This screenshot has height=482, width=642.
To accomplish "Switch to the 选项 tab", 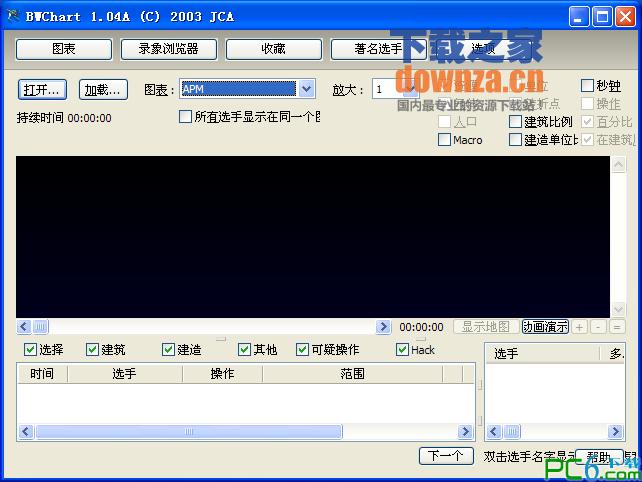I will click(x=483, y=49).
